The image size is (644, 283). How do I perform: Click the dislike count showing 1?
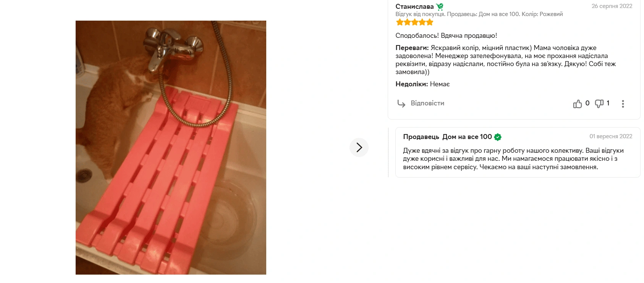pyautogui.click(x=608, y=103)
